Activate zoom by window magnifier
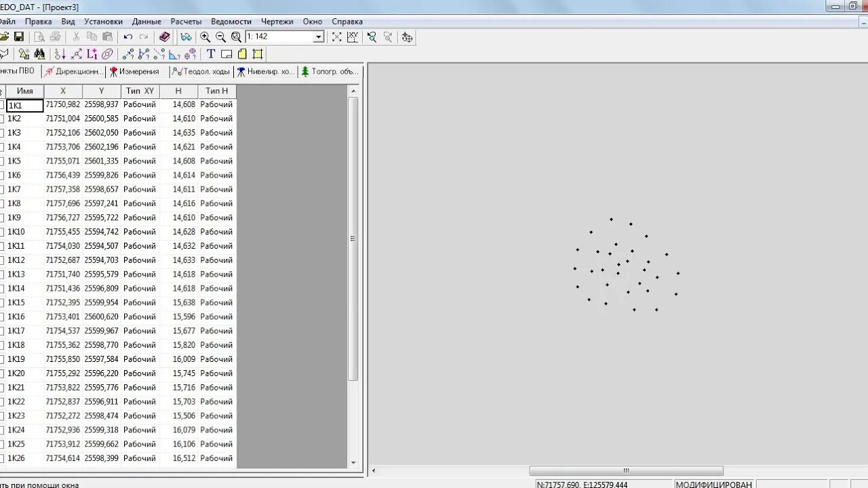 coord(236,37)
